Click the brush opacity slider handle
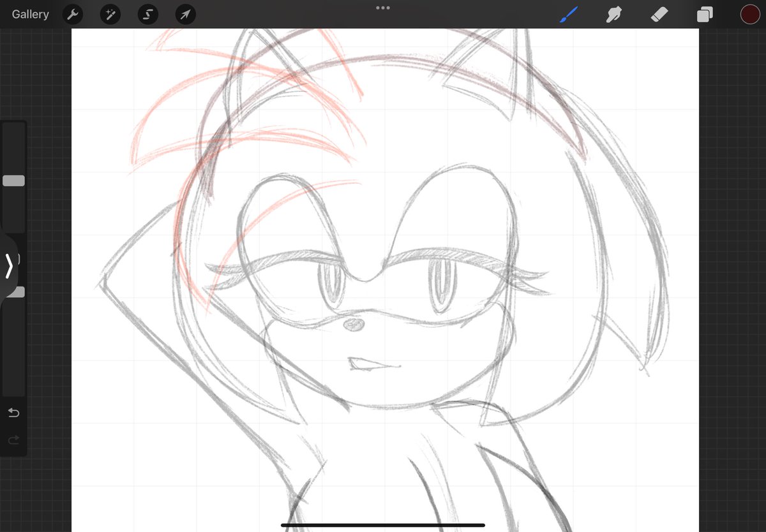This screenshot has width=766, height=532. pos(15,292)
